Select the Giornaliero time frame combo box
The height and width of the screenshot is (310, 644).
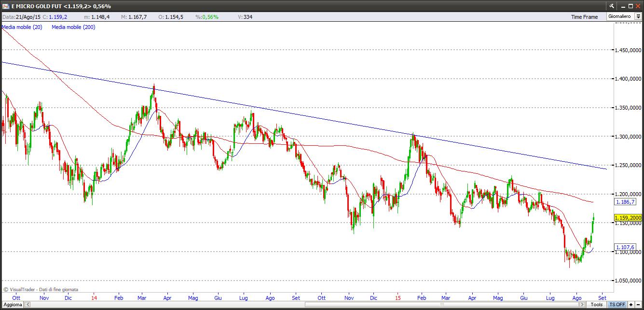click(x=624, y=16)
